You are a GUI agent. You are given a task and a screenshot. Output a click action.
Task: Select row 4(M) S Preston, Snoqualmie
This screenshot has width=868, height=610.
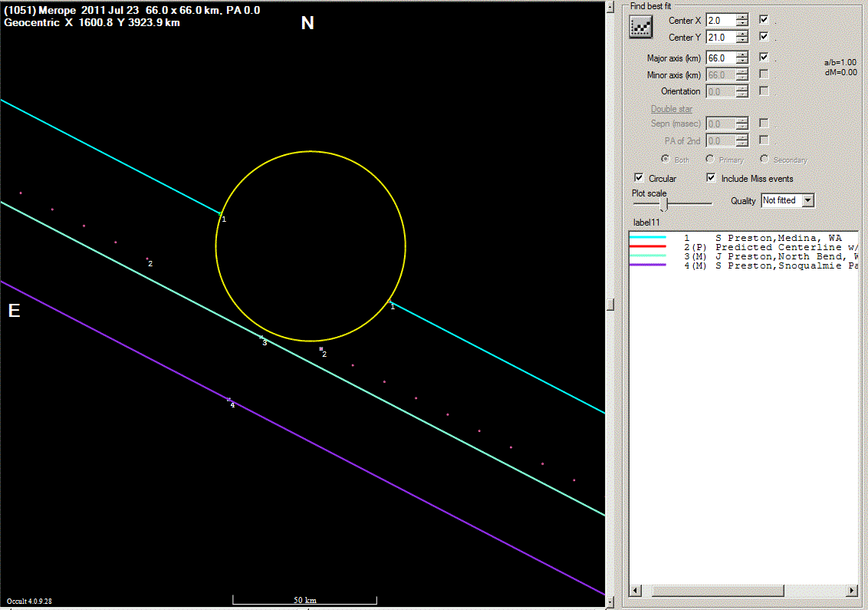point(743,266)
